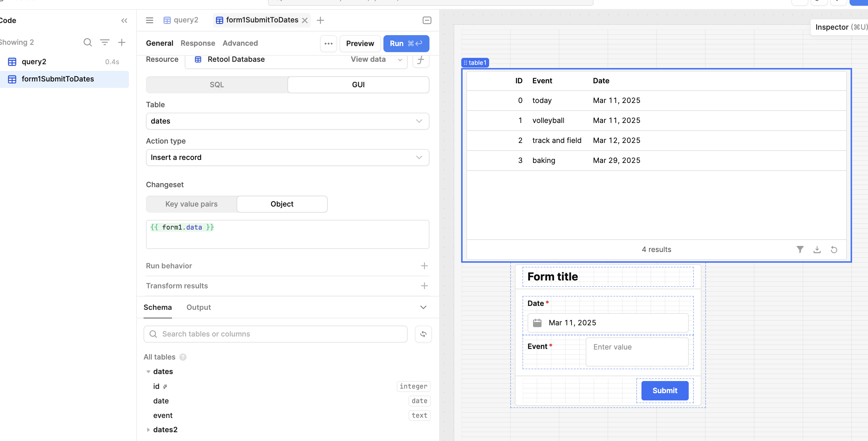Image resolution: width=868 pixels, height=441 pixels.
Task: Expand the Run behavior section
Action: [x=424, y=266]
